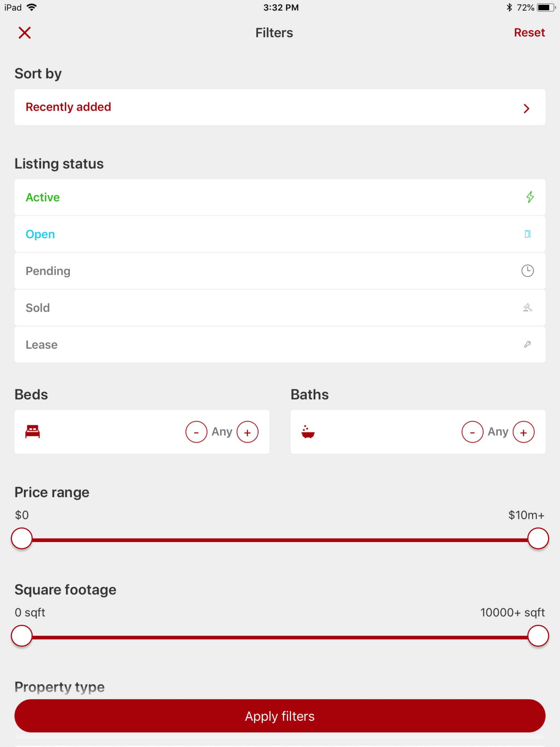Expand the sort menu via the chevron arrow
The image size is (560, 747).
click(x=526, y=108)
